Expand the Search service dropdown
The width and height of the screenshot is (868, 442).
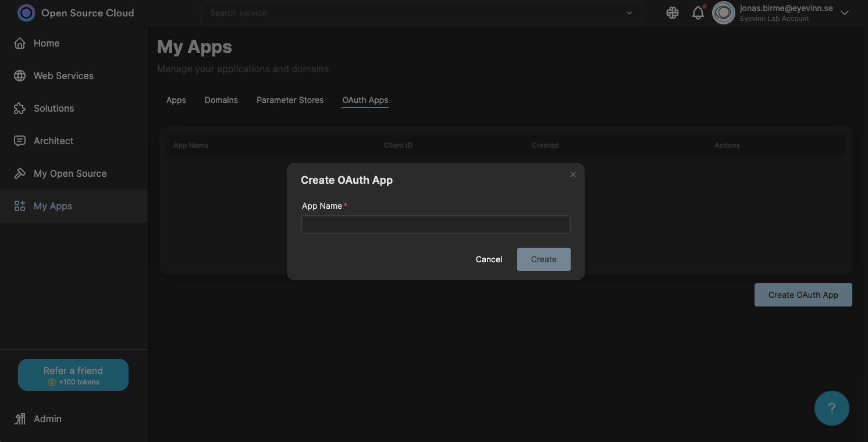[629, 12]
